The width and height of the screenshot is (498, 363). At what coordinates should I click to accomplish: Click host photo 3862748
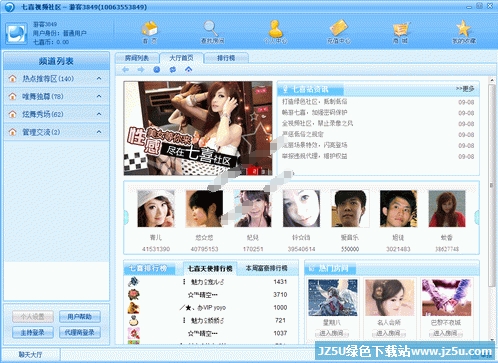(x=447, y=208)
